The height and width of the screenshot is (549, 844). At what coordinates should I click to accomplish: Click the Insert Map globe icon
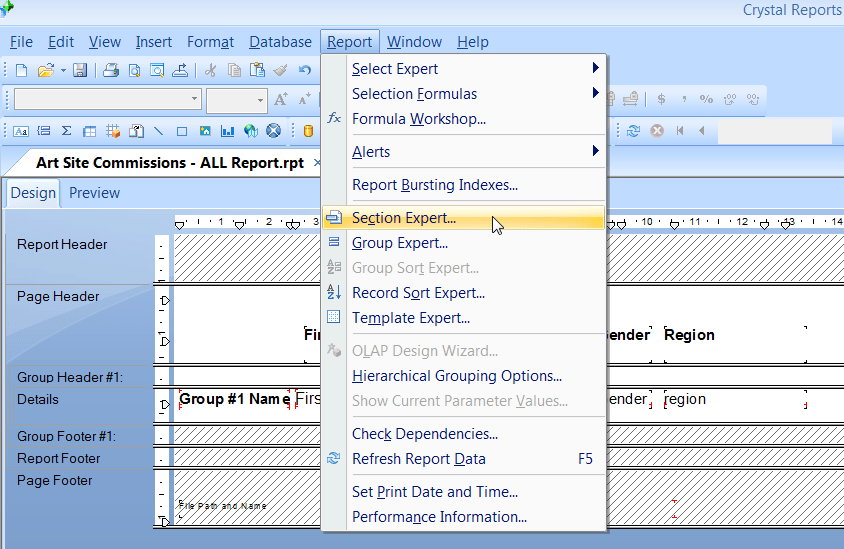[251, 131]
